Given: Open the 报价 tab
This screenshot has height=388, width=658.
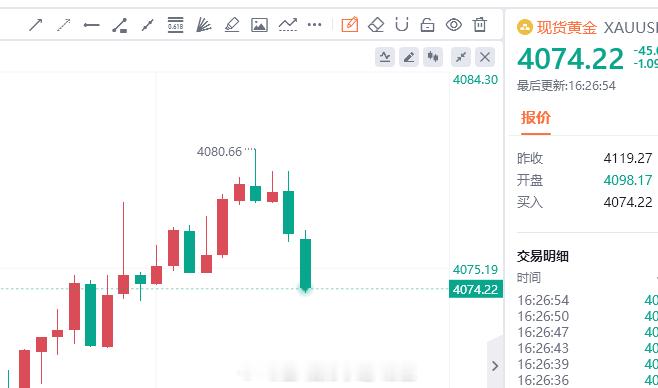Looking at the screenshot, I should click(x=536, y=117).
